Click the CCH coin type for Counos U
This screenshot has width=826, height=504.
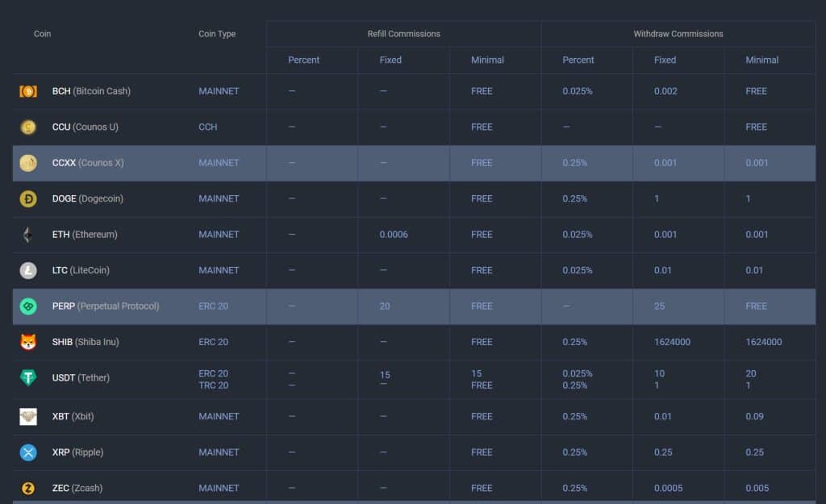point(208,127)
